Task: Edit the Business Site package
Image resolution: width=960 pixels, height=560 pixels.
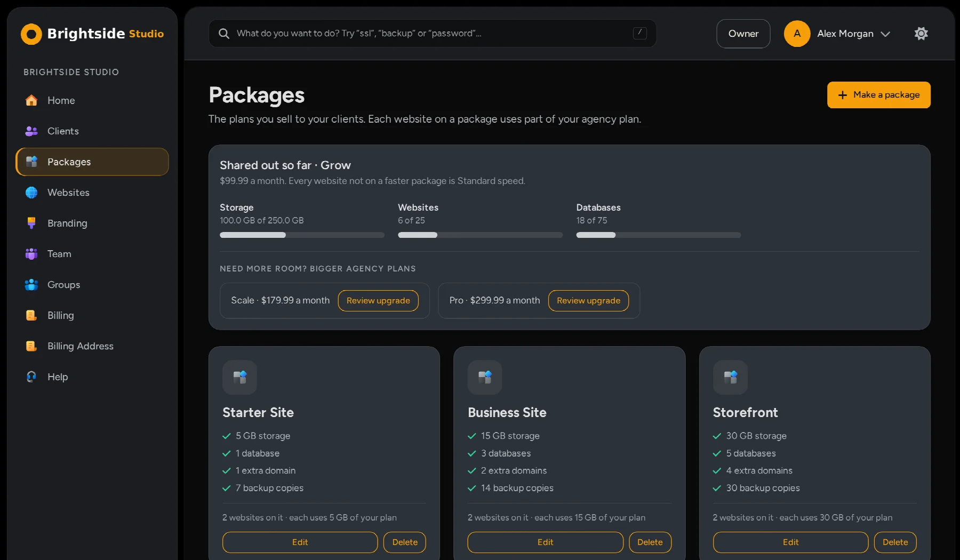Action: pos(545,542)
